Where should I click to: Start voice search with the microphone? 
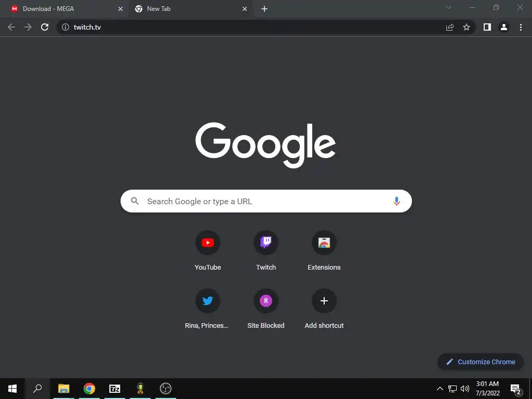396,201
